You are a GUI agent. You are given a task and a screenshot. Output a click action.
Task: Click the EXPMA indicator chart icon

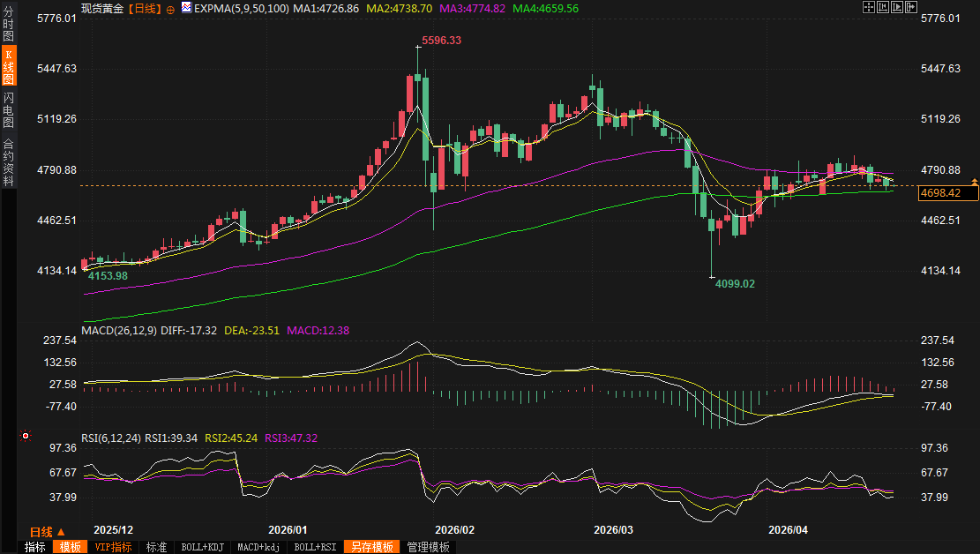coord(185,8)
